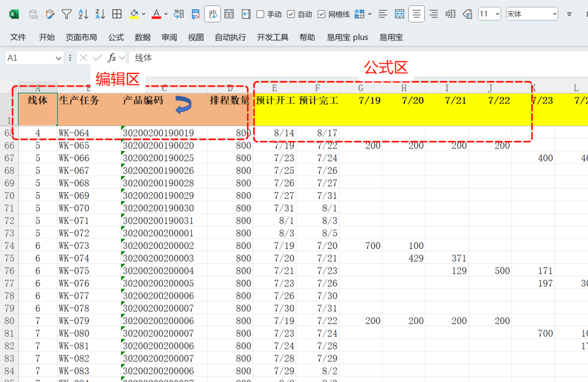Image resolution: width=588 pixels, height=382 pixels.
Task: Click the fill color bucket icon
Action: [x=134, y=14]
